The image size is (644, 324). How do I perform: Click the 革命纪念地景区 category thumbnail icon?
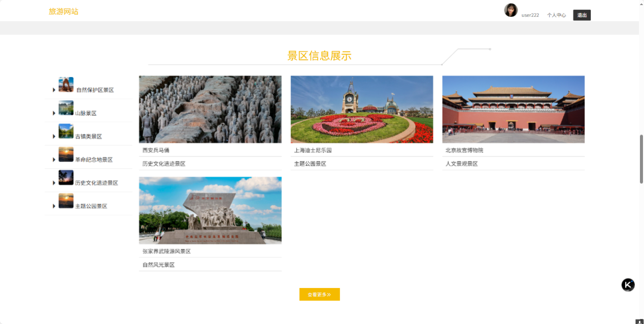tap(66, 154)
